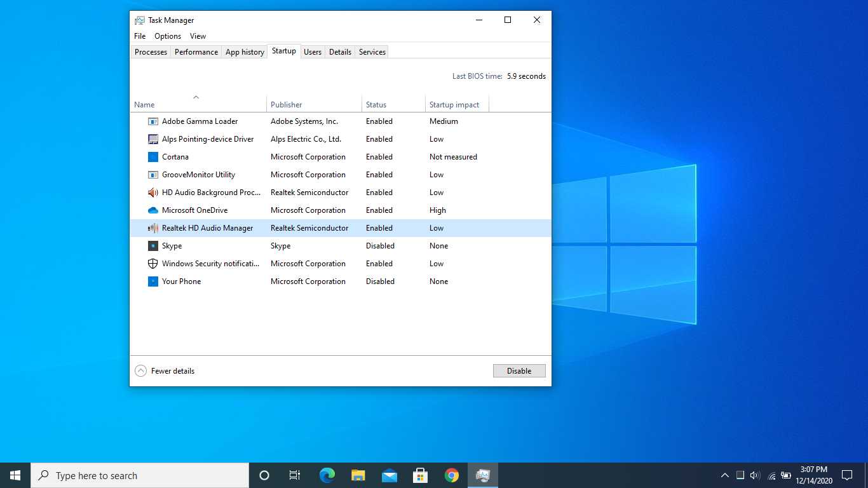The width and height of the screenshot is (868, 488).
Task: Switch to the Performance tab
Action: pos(196,52)
